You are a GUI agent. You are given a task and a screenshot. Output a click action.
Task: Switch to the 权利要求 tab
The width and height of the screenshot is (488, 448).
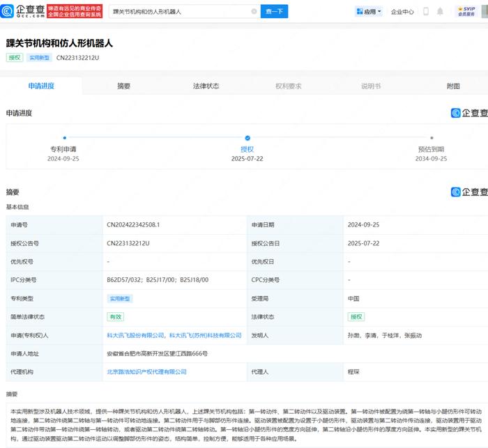(x=289, y=86)
